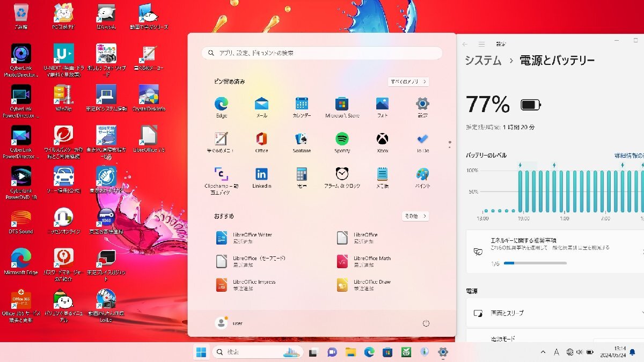This screenshot has height=362, width=644.
Task: Open Solitaire from pinned apps
Action: point(302,143)
